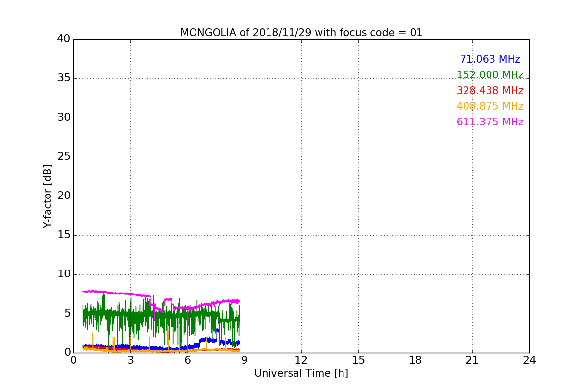The width and height of the screenshot is (588, 392).
Task: Click the y-axis tick label 40
Action: point(64,39)
